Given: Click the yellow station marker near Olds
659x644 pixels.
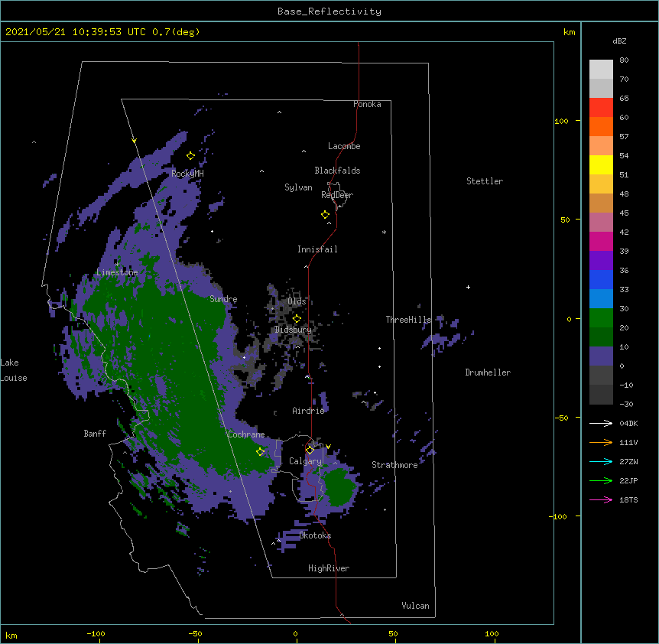Looking at the screenshot, I should tap(297, 318).
